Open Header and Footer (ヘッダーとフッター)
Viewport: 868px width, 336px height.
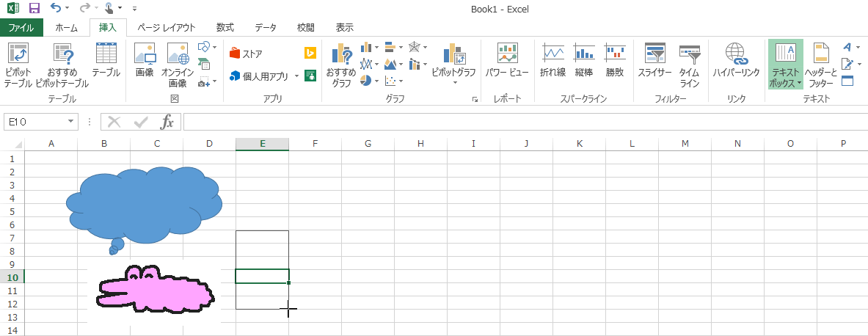tap(821, 65)
